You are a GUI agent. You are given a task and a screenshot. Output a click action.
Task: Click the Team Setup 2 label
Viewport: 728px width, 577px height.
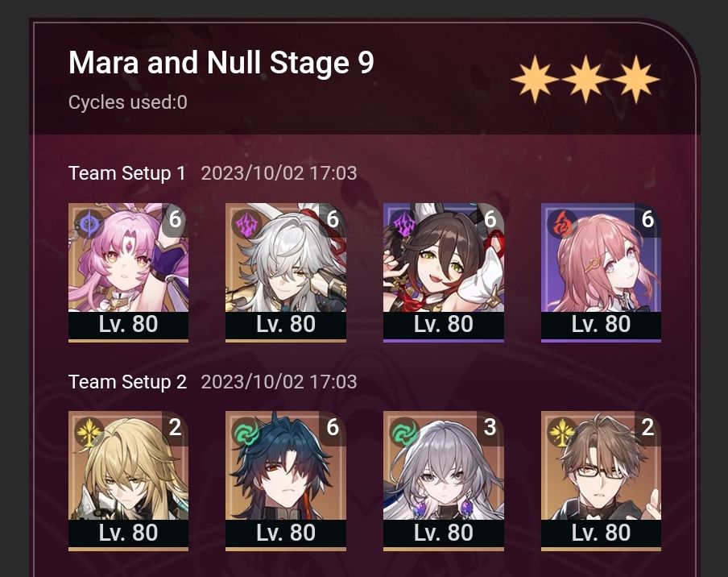[127, 382]
